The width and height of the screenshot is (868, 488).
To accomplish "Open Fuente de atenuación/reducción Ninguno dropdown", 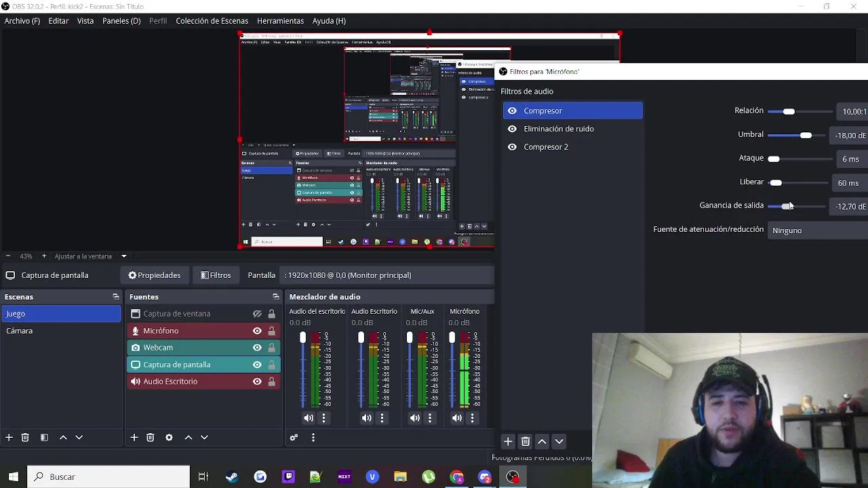I will click(x=818, y=230).
